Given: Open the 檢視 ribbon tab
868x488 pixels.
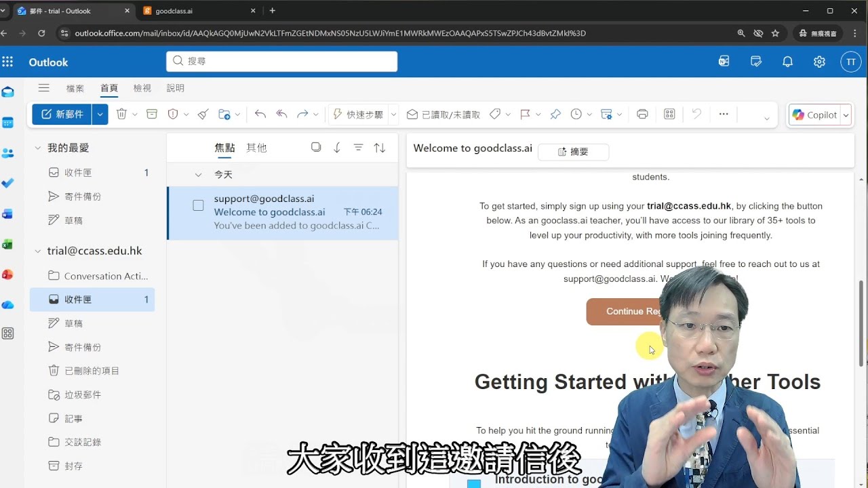Looking at the screenshot, I should (x=142, y=88).
